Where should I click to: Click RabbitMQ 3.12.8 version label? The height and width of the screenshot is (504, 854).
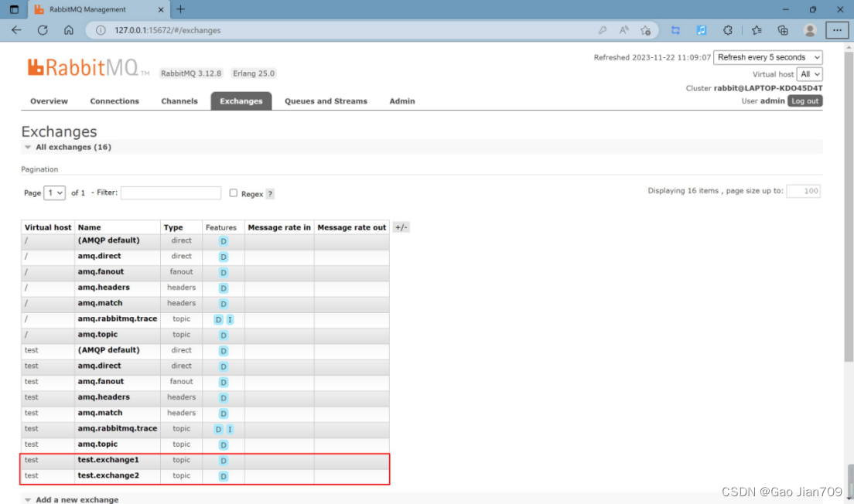(191, 73)
